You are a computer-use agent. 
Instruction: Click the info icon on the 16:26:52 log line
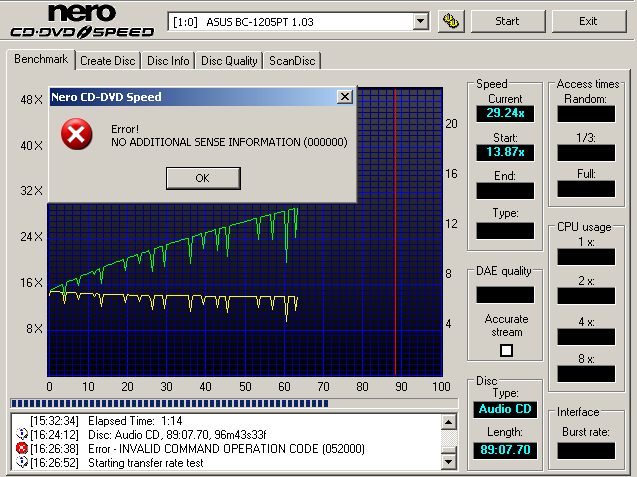click(21, 462)
